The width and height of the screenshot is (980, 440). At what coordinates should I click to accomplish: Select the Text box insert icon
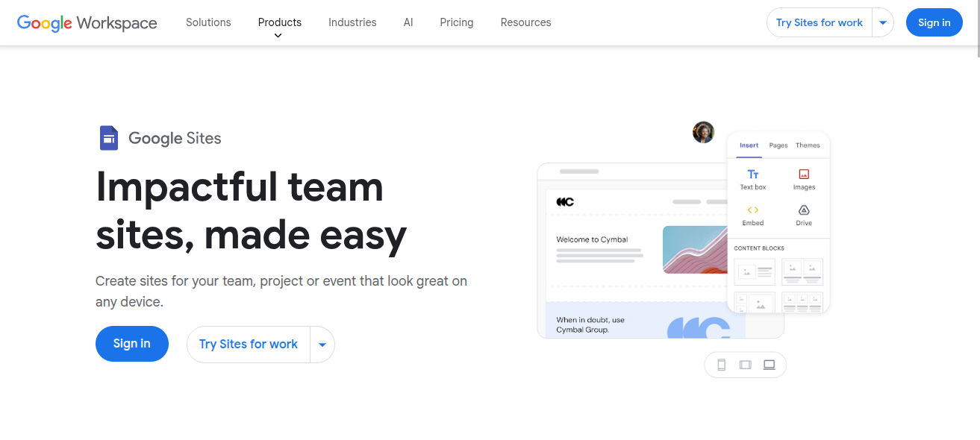[753, 175]
